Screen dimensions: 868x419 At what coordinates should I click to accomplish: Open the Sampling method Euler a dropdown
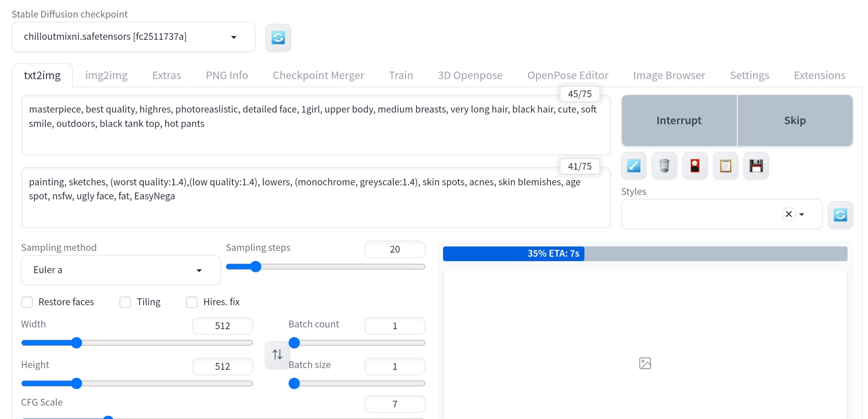120,270
